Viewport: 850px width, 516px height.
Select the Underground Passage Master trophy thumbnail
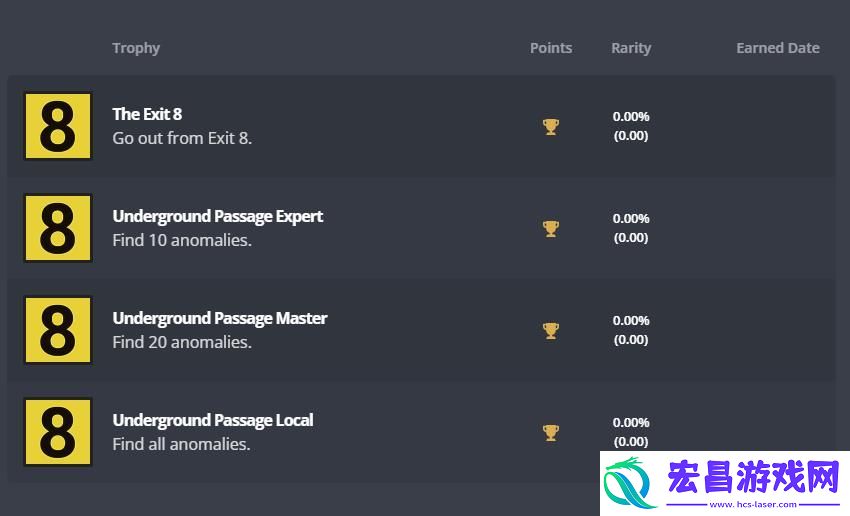(58, 330)
